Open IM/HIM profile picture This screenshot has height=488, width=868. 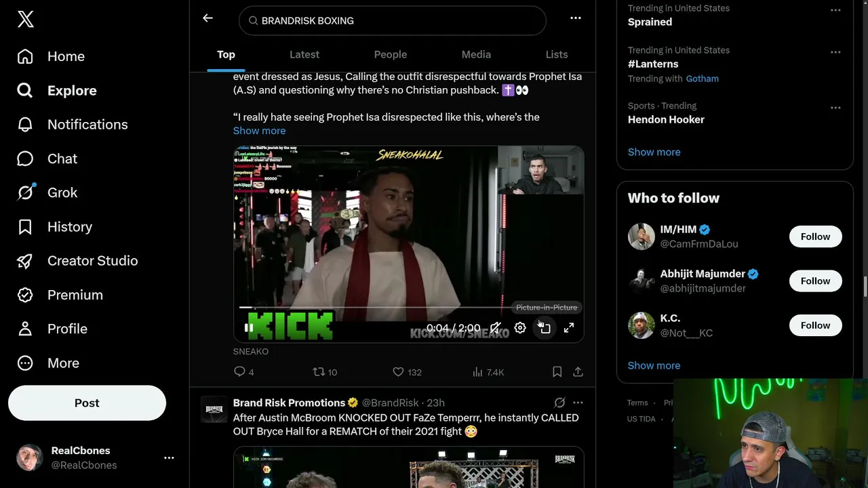click(642, 237)
